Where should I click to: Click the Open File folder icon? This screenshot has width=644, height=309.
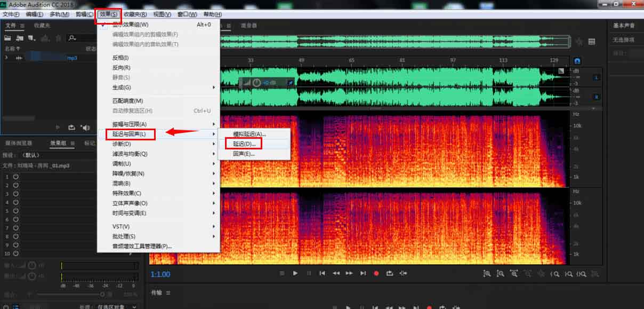(x=7, y=38)
